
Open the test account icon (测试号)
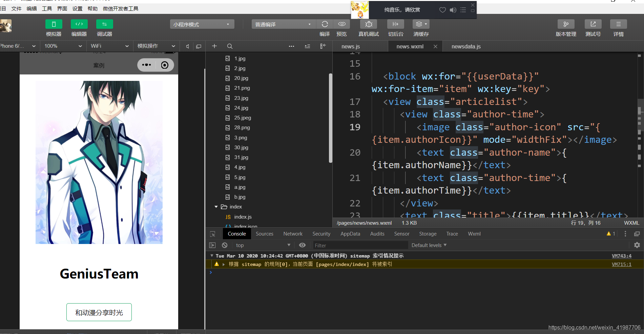593,24
